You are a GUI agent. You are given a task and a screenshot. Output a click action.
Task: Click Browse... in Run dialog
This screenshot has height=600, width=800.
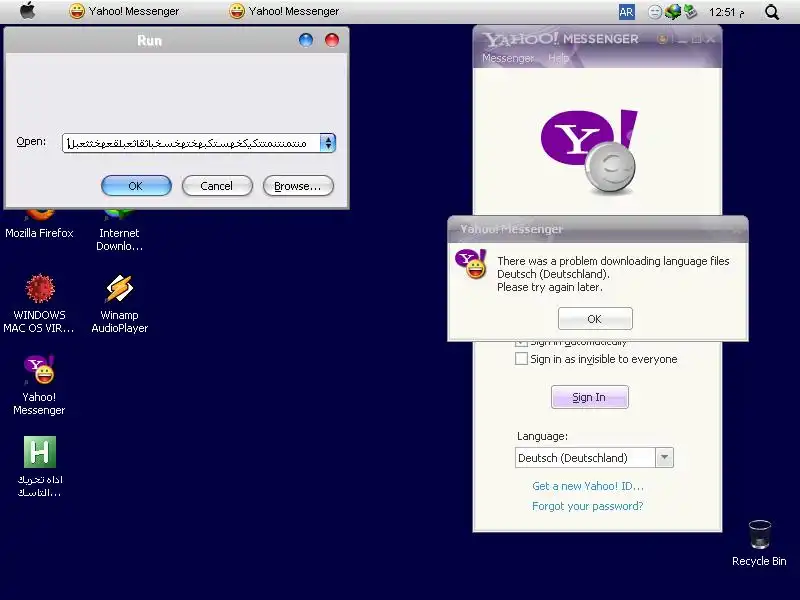coord(298,186)
